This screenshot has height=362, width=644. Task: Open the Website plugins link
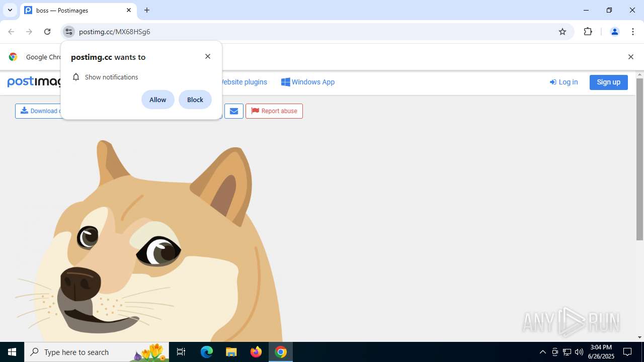pos(244,82)
